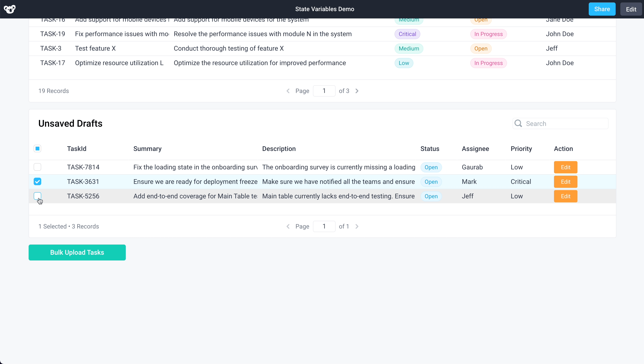Go to next page of the main task table
This screenshot has width=644, height=364.
tap(357, 91)
